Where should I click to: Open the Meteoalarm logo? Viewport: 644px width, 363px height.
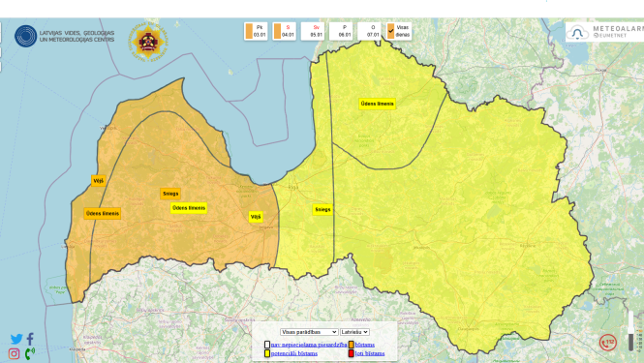point(604,32)
